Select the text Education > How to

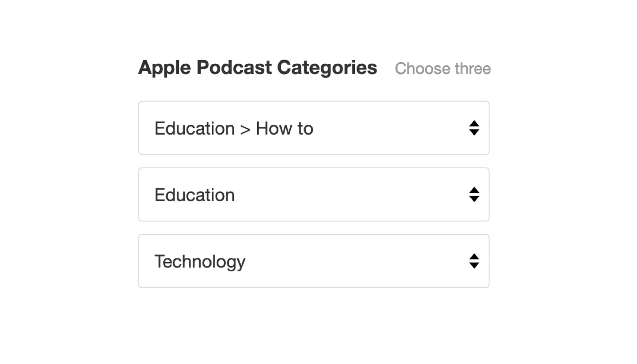[233, 128]
